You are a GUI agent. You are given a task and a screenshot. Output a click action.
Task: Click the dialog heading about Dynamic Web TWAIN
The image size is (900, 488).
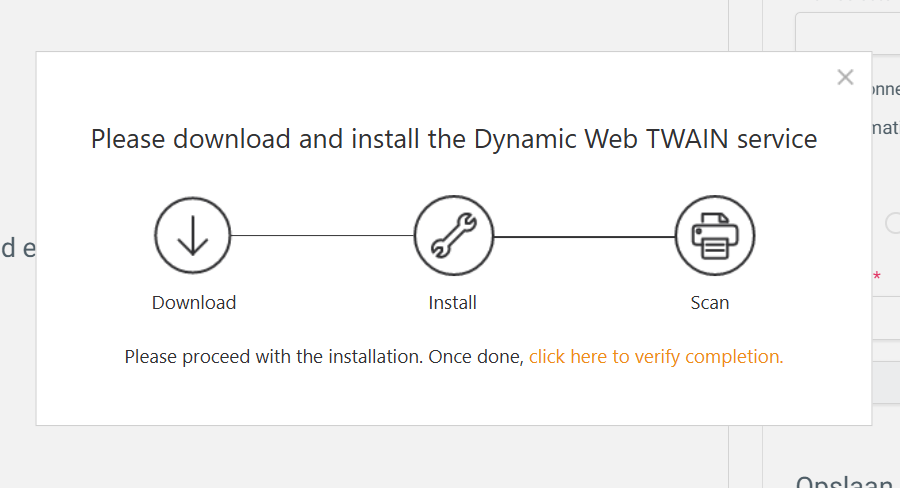453,139
